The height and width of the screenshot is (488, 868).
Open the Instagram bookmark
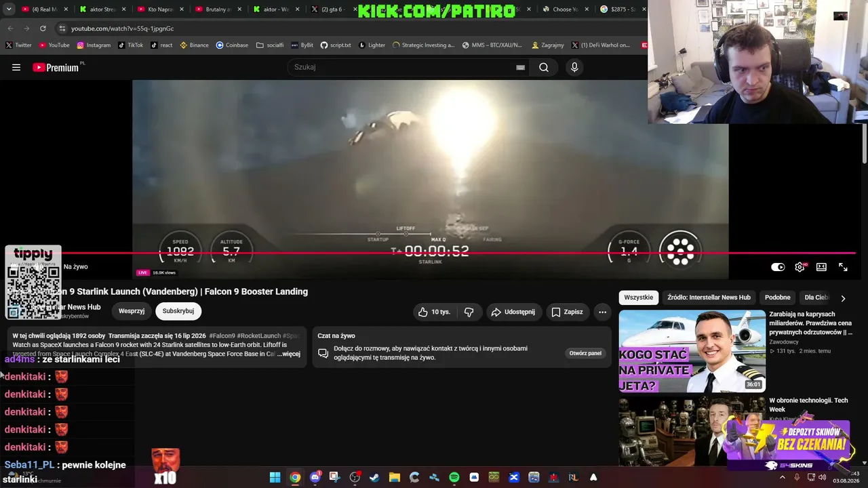point(94,45)
